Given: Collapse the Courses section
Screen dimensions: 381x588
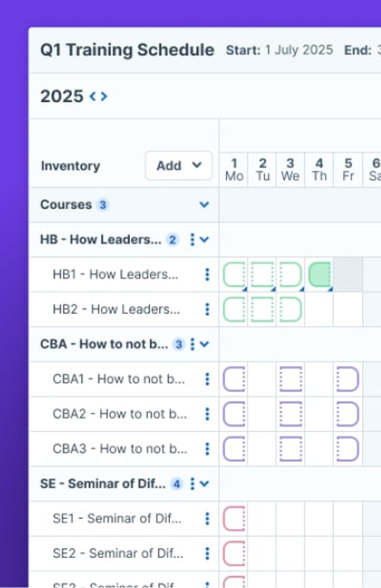Looking at the screenshot, I should pyautogui.click(x=204, y=204).
